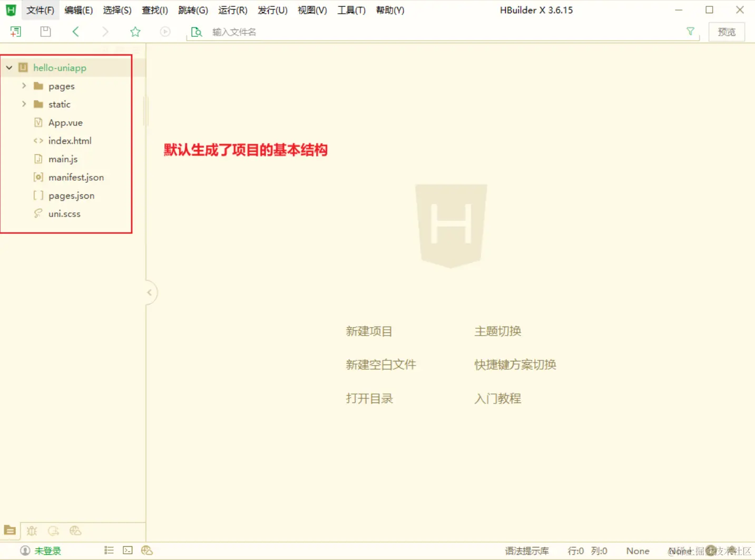Click the manifest.json gear file icon
Image resolution: width=755 pixels, height=560 pixels.
[38, 177]
